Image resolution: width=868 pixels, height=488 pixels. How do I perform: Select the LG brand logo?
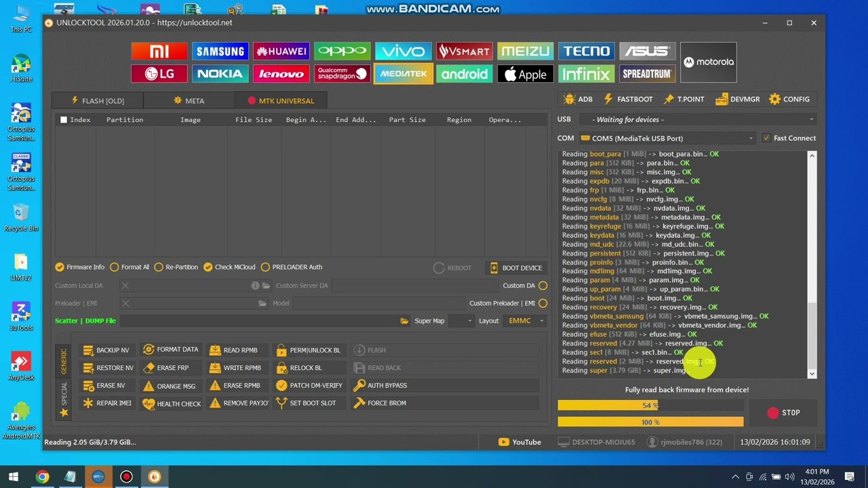[x=159, y=74]
